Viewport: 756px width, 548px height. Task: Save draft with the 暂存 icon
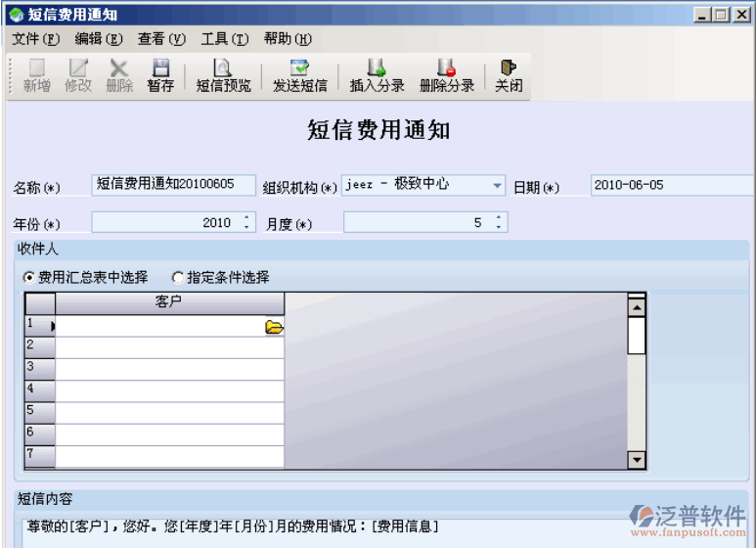pyautogui.click(x=160, y=75)
